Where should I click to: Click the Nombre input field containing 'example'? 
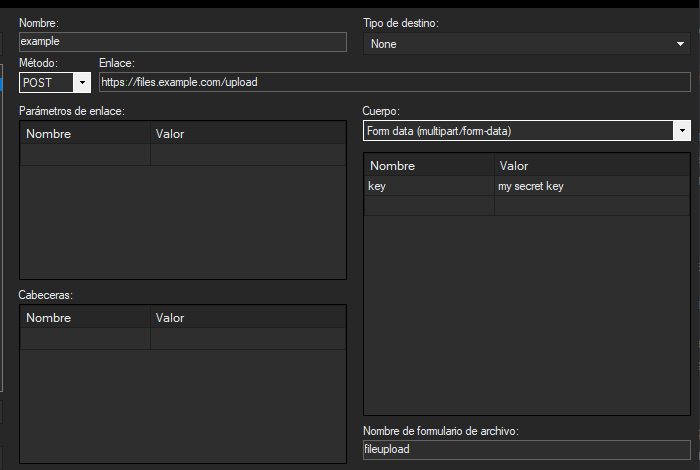pos(183,42)
